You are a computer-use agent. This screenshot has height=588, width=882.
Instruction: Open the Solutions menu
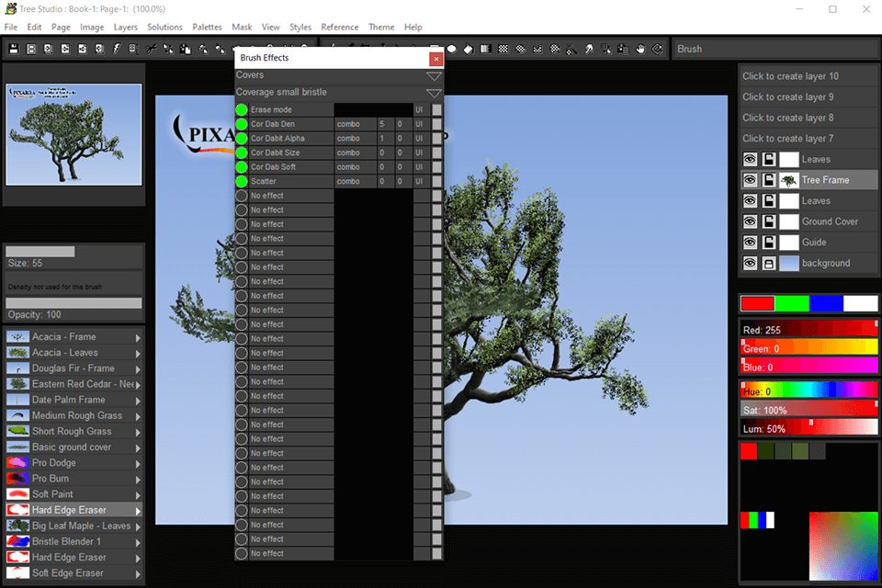(164, 27)
